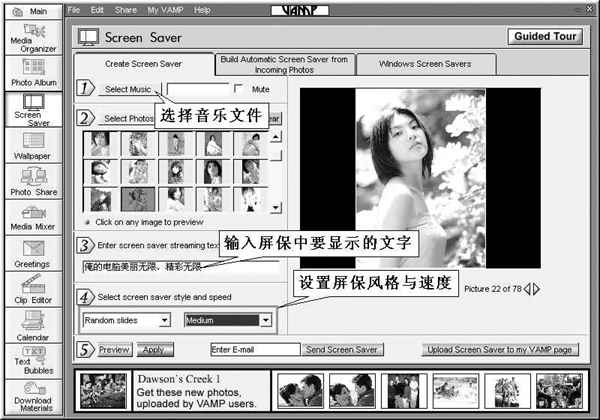
Task: Select fifth photo thumbnail in top row
Action: pos(251,144)
